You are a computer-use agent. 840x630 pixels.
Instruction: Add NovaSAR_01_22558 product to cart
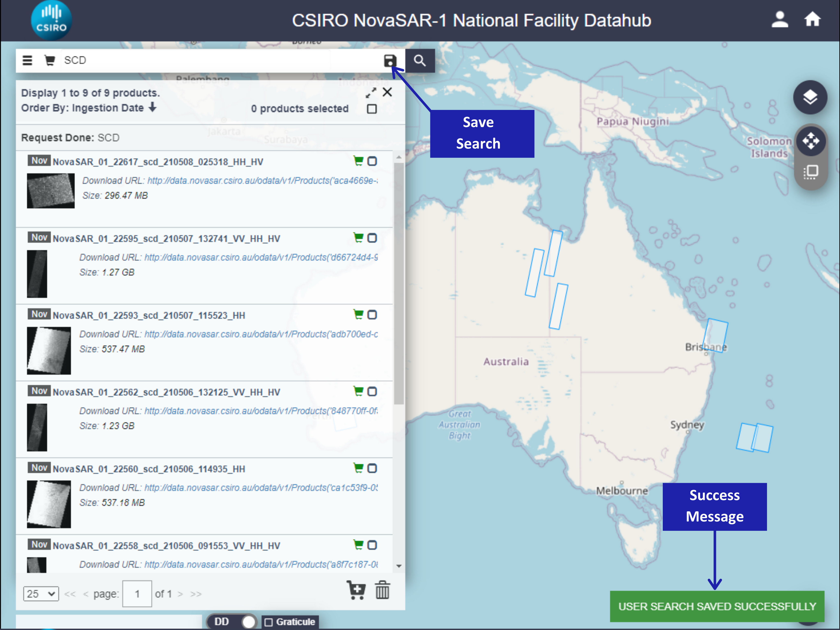pos(358,545)
